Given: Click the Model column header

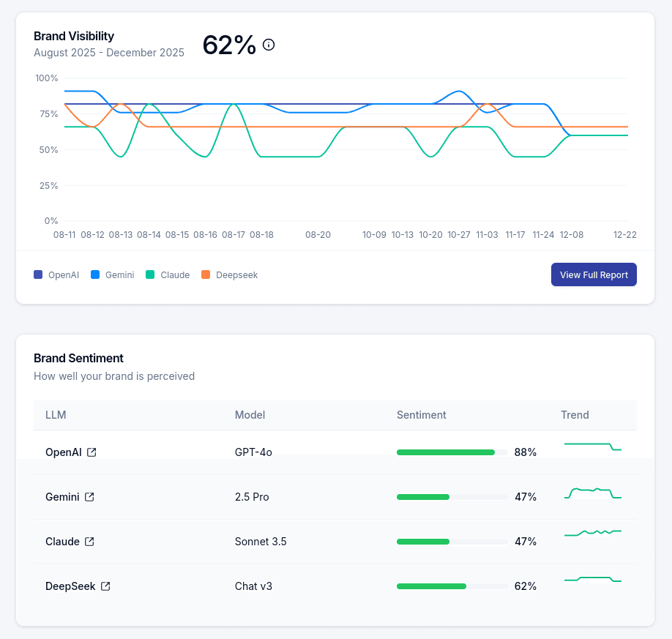Looking at the screenshot, I should [250, 415].
